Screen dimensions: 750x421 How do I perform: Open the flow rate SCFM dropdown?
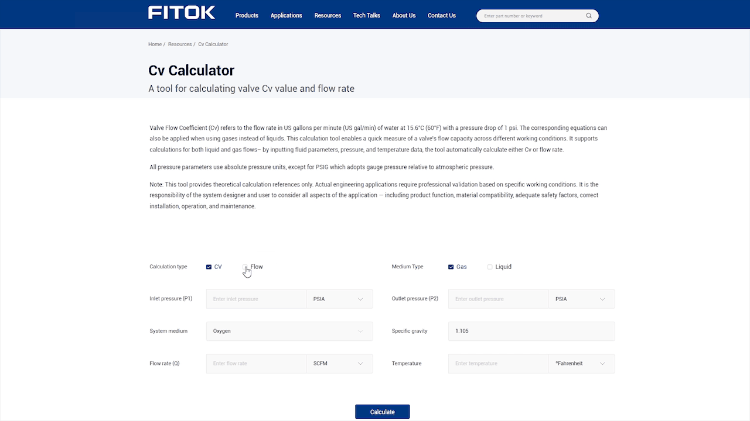339,364
